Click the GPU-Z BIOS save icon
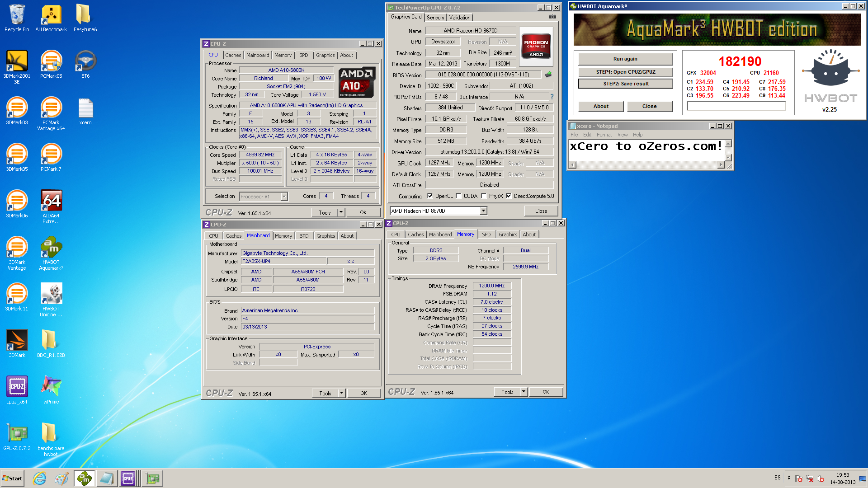The width and height of the screenshot is (868, 488). 548,74
